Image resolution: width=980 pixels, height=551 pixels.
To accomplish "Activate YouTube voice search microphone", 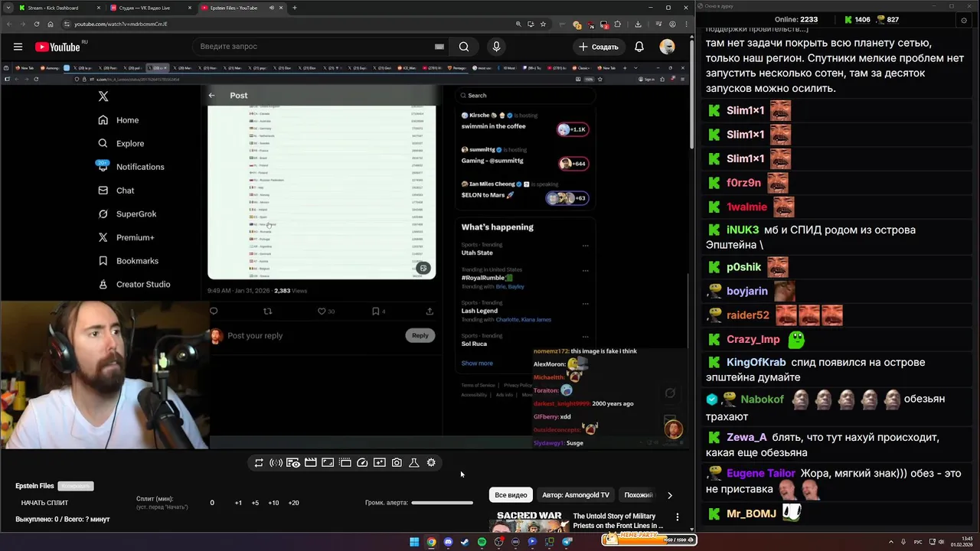I will tap(496, 47).
